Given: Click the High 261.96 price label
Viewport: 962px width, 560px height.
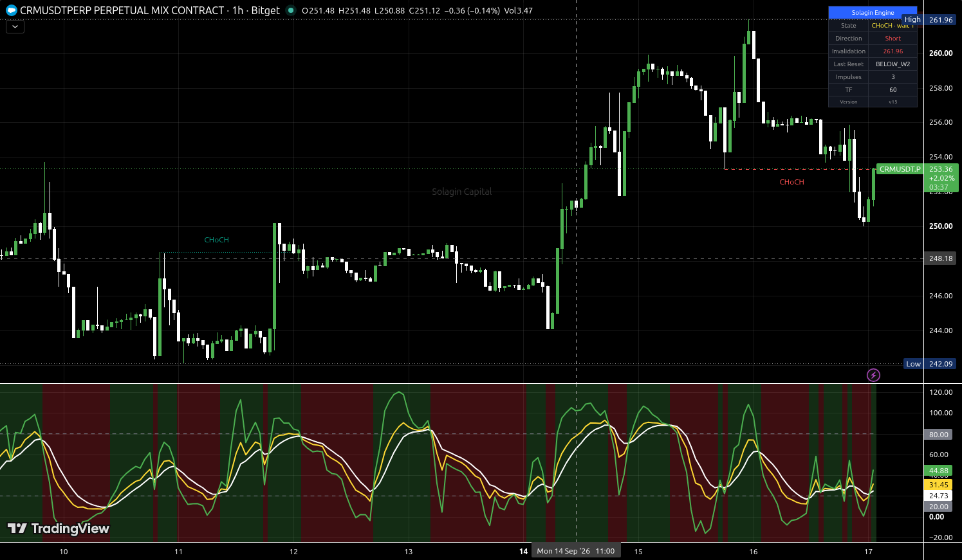Looking at the screenshot, I should 930,20.
